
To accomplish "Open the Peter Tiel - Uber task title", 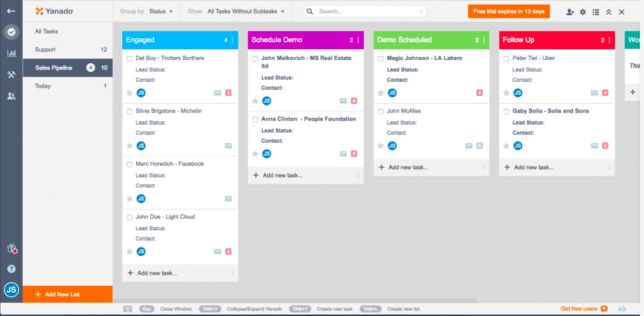I will pos(534,59).
